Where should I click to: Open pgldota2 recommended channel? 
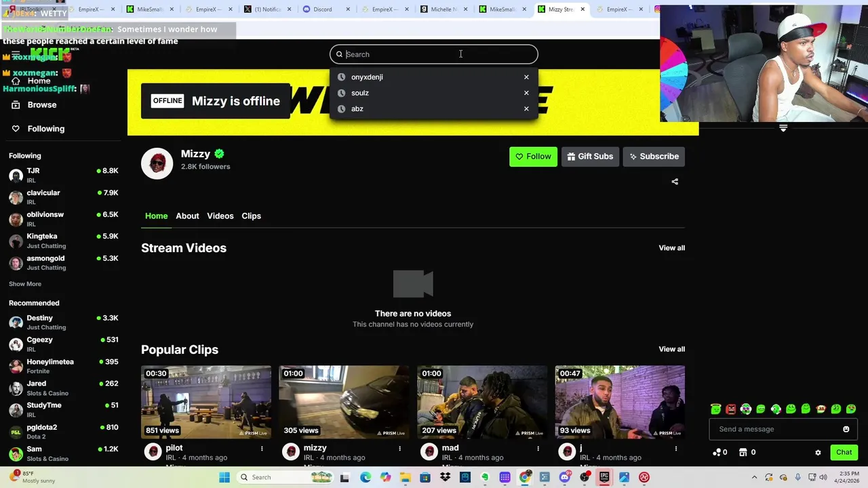tap(64, 432)
